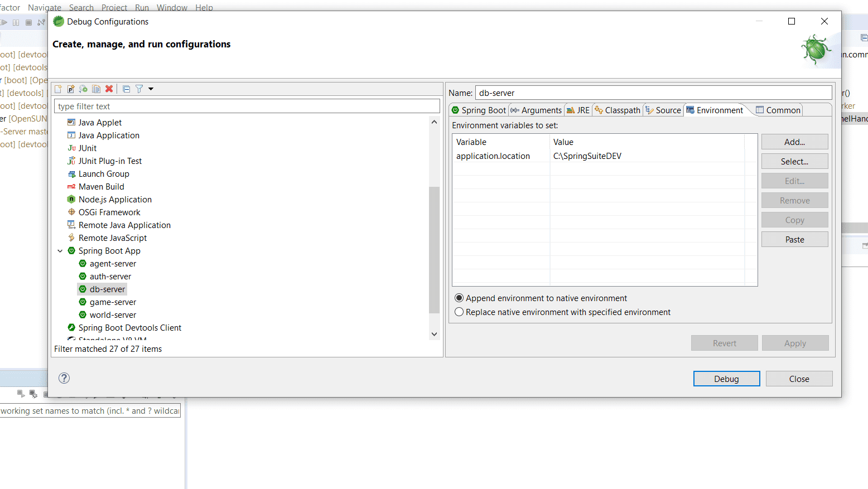Select JUnit configuration type
This screenshot has width=868, height=489.
(x=88, y=148)
